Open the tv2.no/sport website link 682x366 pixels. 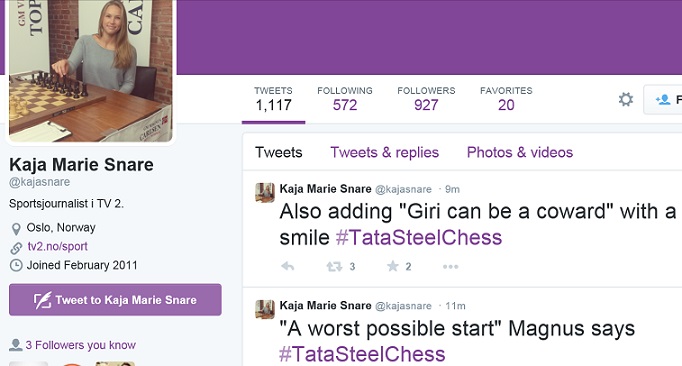point(57,246)
